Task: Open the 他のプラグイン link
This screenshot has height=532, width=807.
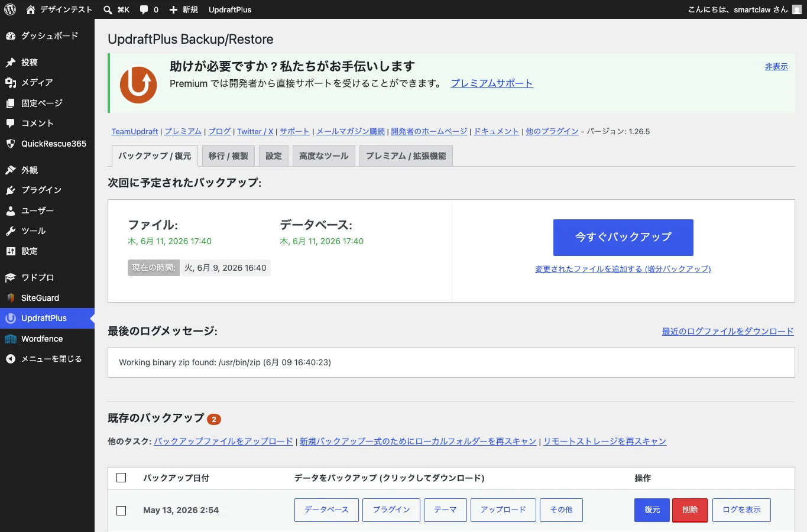Action: tap(552, 131)
